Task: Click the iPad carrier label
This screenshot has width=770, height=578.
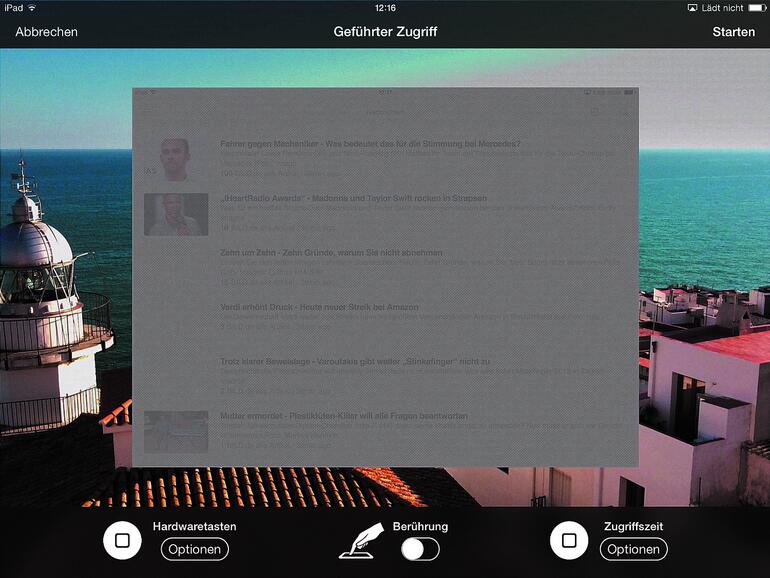Action: [x=14, y=8]
